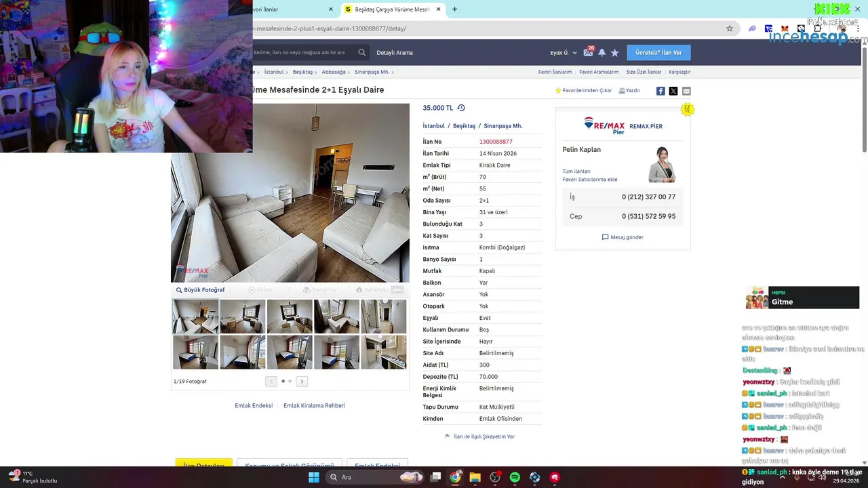This screenshot has width=868, height=488.
Task: Click the cell phone number 0 (531) 572 59 95
Action: (648, 216)
